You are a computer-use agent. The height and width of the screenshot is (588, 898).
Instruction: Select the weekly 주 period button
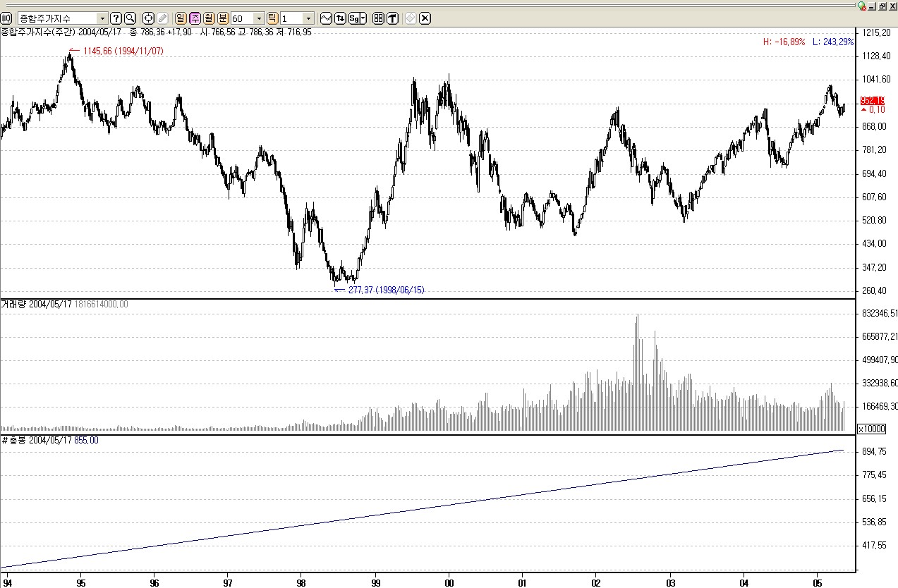[195, 18]
